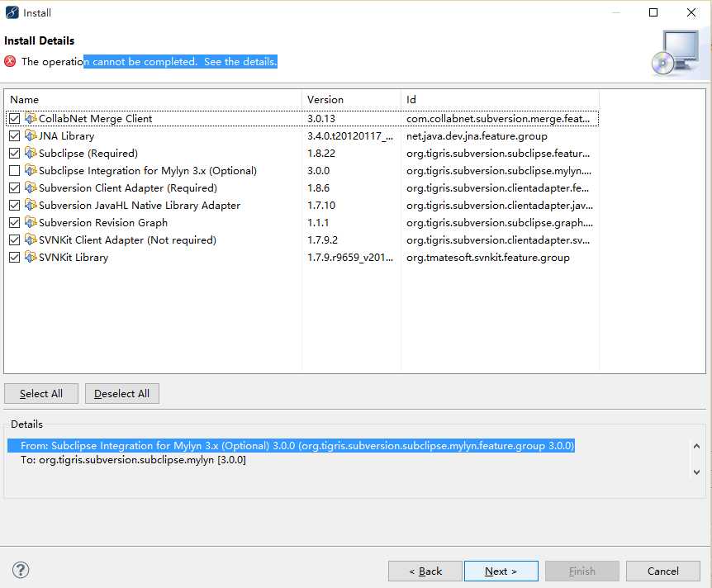Uncheck Subversion Client Adapter (Required) checkbox
Screen dimensions: 712x588
pyautogui.click(x=15, y=187)
